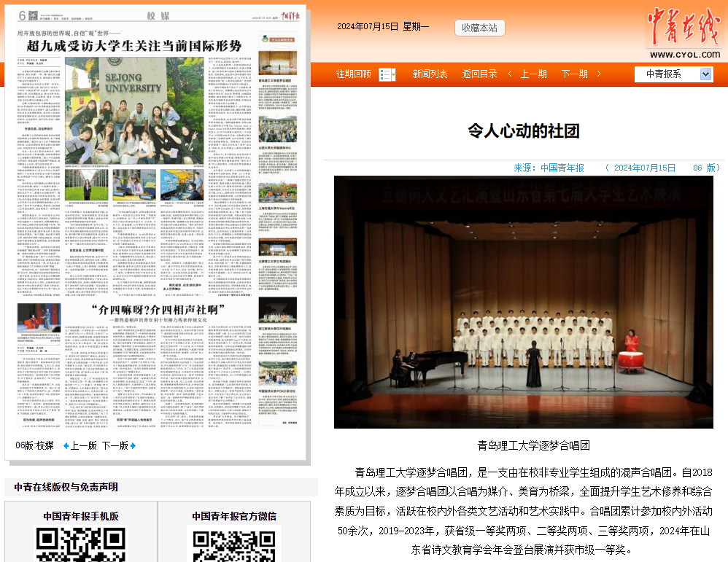Image resolution: width=728 pixels, height=562 pixels.
Task: Click the 收藏本站 button
Action: (x=479, y=28)
